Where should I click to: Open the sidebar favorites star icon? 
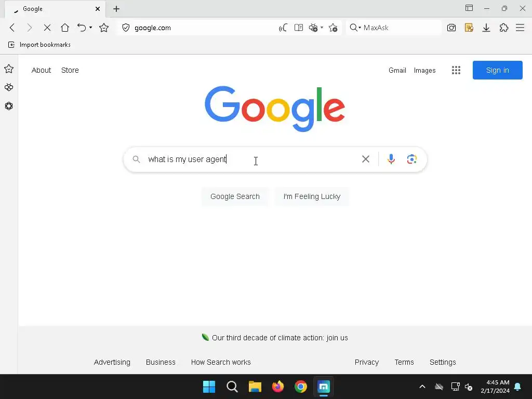click(x=9, y=69)
